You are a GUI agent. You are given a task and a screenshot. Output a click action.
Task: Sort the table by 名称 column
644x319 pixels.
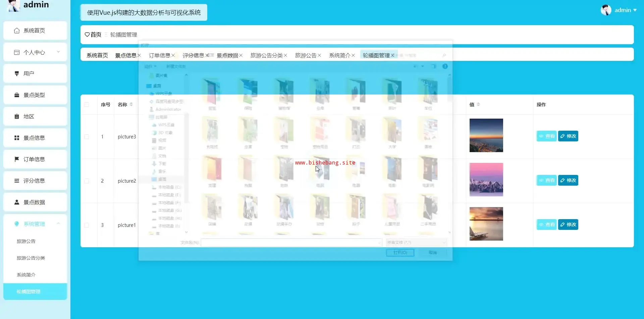[131, 105]
